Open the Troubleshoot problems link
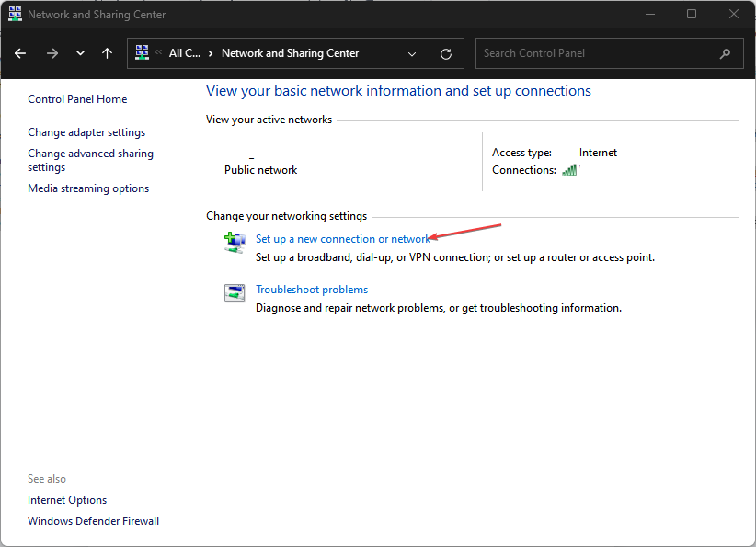Image resolution: width=756 pixels, height=547 pixels. 312,290
